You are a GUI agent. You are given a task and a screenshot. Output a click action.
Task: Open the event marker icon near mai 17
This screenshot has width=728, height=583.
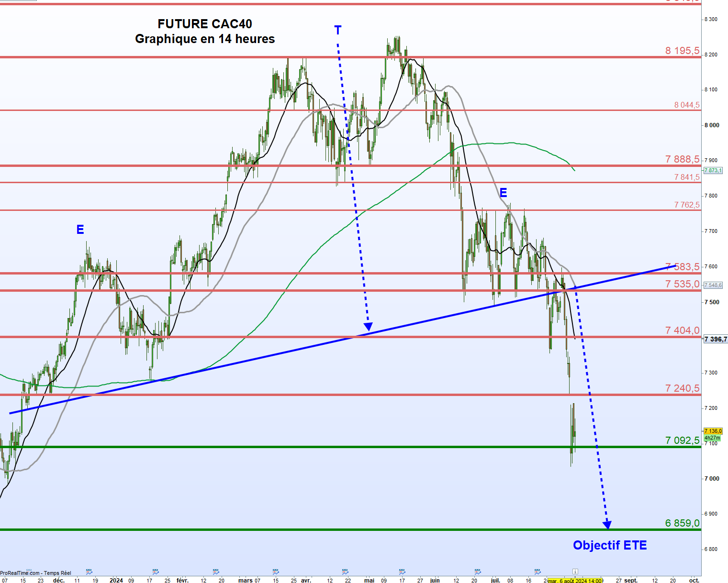[402, 572]
